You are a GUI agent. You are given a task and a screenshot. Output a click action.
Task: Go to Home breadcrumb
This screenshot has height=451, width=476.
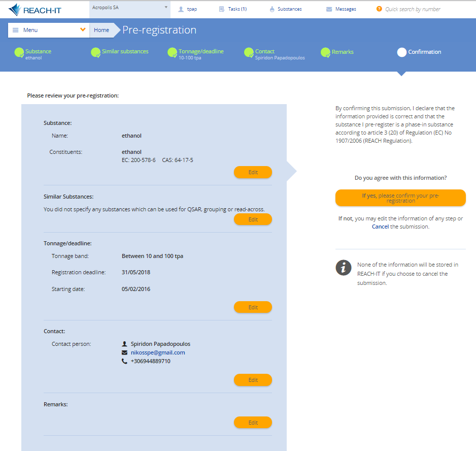(x=101, y=30)
